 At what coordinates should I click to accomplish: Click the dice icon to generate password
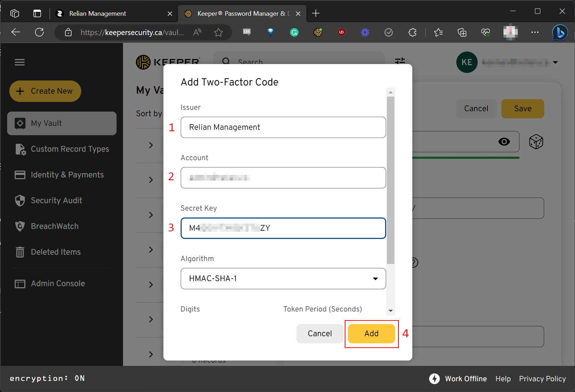click(x=536, y=142)
